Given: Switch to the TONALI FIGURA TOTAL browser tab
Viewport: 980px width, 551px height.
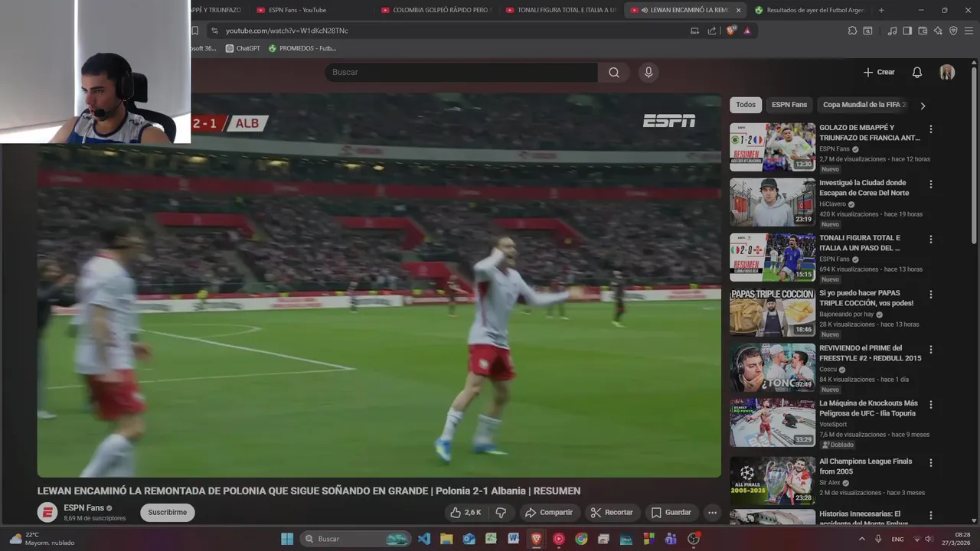Looking at the screenshot, I should point(562,10).
